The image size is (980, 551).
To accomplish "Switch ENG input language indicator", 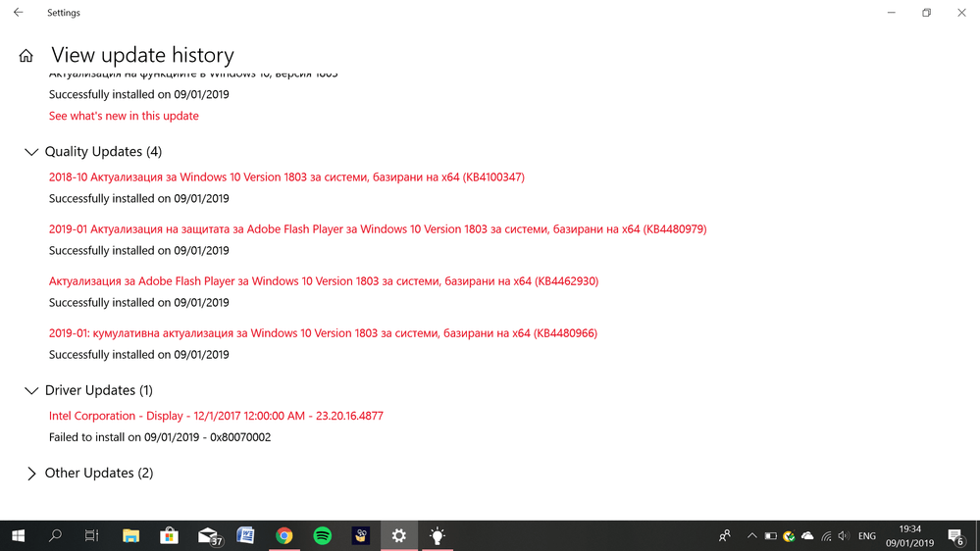I will click(867, 536).
